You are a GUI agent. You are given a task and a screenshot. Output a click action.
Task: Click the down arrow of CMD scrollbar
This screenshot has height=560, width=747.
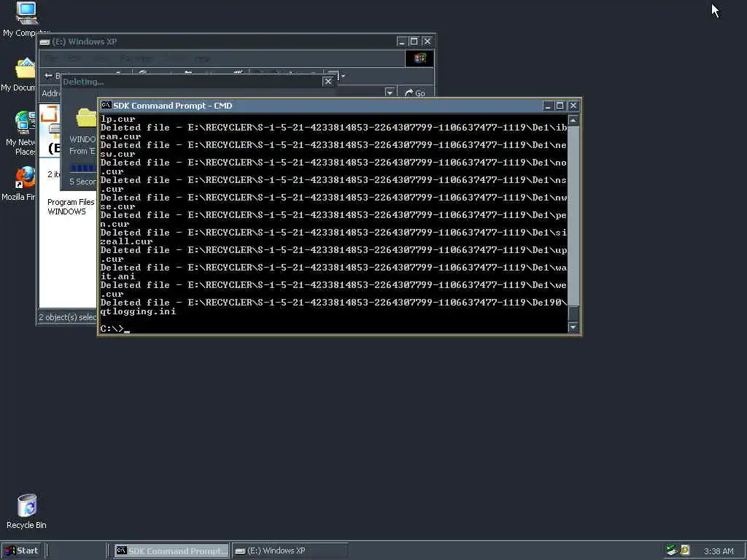[x=573, y=327]
